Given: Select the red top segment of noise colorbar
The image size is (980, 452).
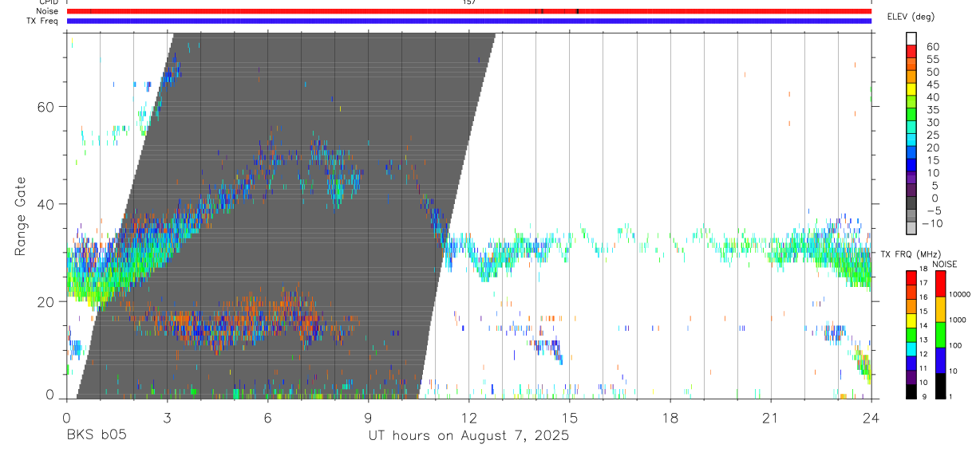Looking at the screenshot, I should pos(940,284).
